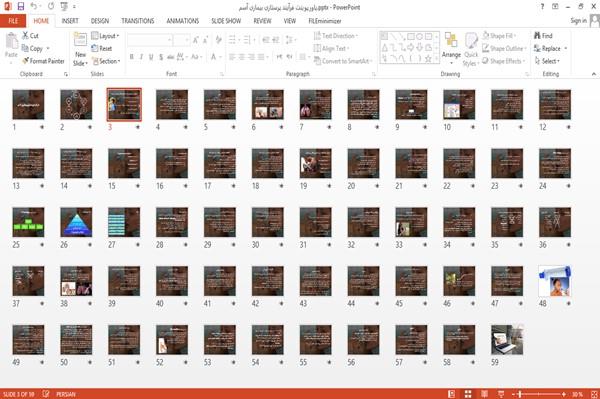This screenshot has width=600, height=399.
Task: Click the Text Direction icon
Action: [317, 36]
